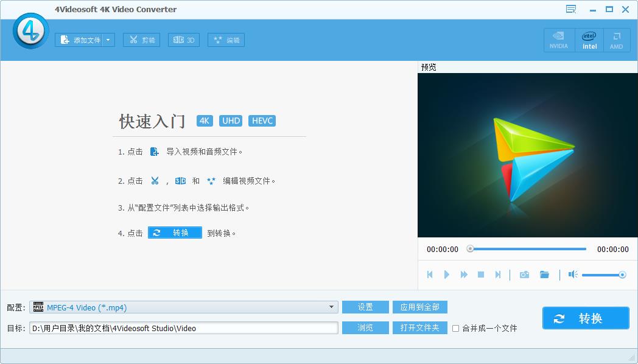Open the 编辑 edit effects tool
This screenshot has width=638, height=364.
click(226, 40)
